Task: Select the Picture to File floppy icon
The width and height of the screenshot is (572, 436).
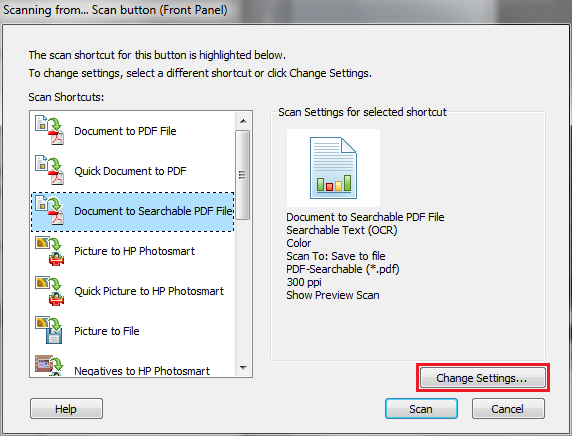Action: click(50, 330)
